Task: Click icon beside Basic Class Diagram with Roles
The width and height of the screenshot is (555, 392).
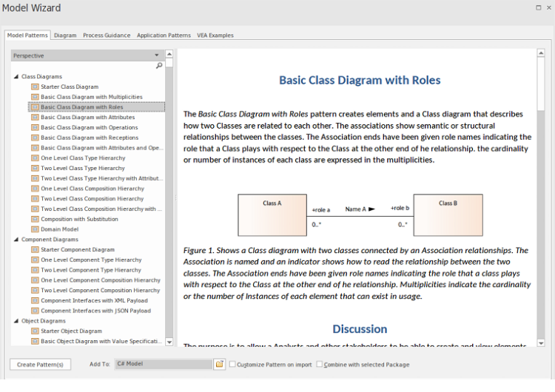Action: pyautogui.click(x=35, y=107)
